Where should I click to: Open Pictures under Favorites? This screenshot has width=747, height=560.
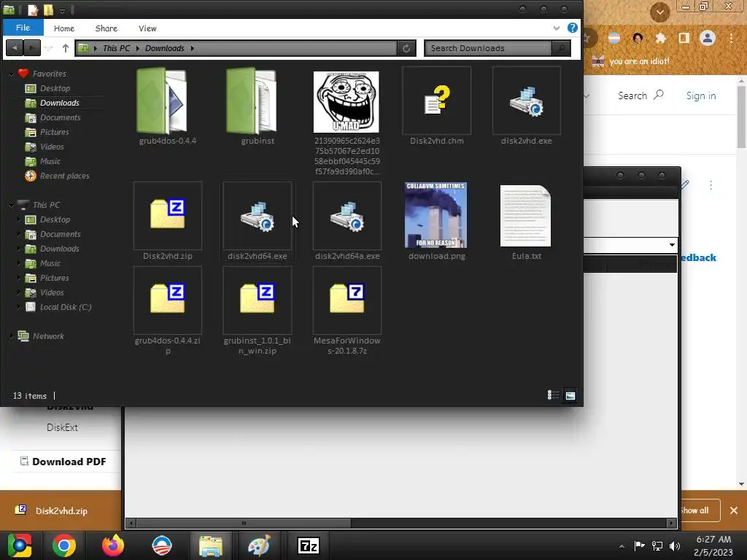point(54,133)
